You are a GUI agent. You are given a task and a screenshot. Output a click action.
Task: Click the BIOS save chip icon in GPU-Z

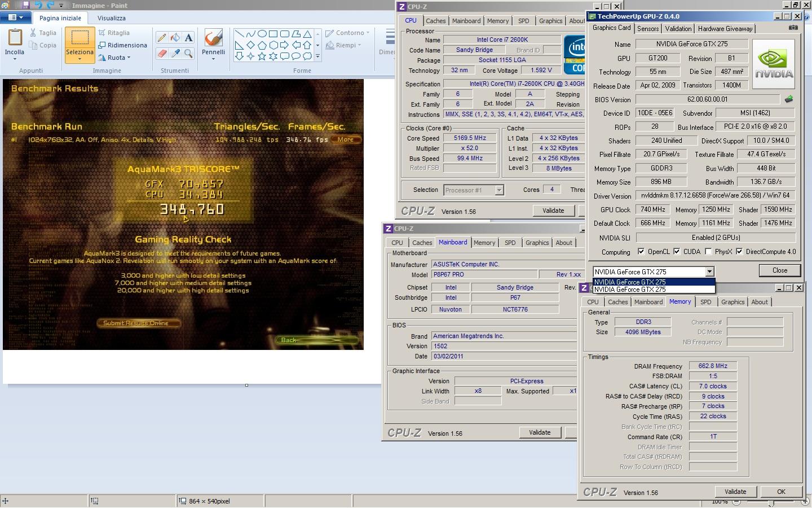click(789, 99)
